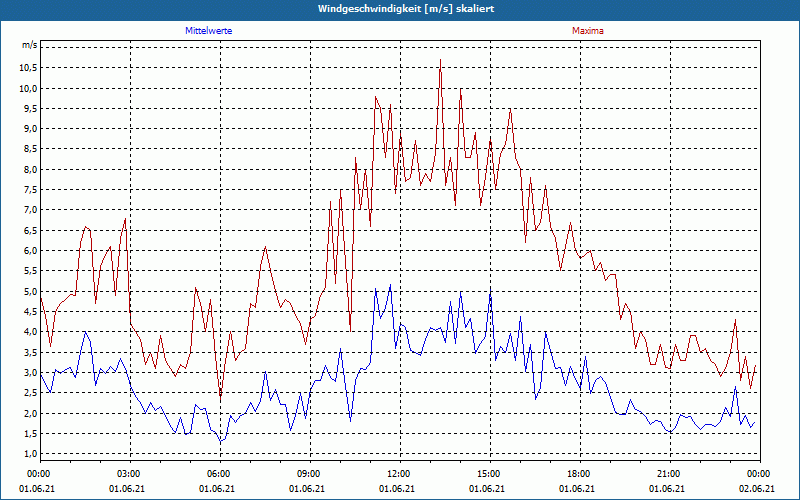Select the blue 'Mittelwerte' legend label

coord(209,31)
